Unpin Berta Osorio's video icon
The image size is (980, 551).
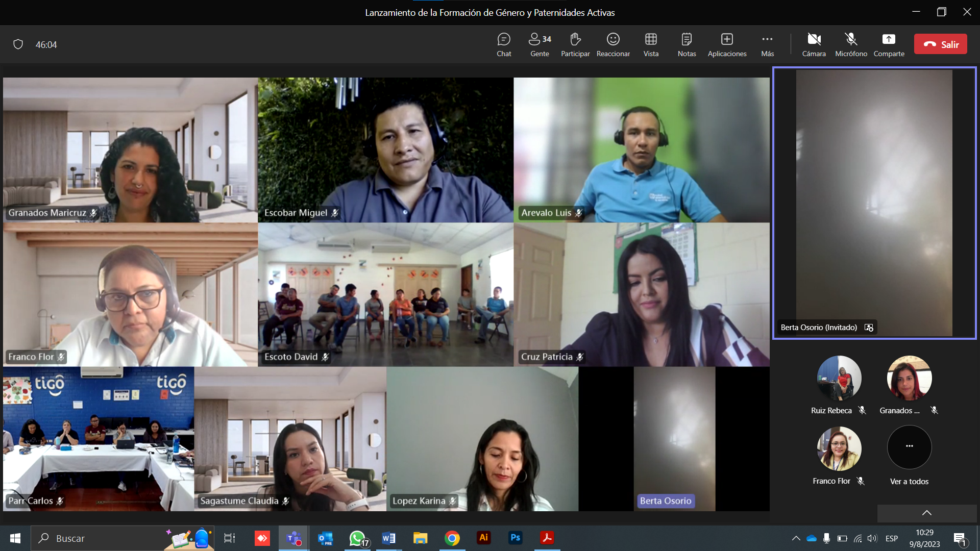coord(869,328)
